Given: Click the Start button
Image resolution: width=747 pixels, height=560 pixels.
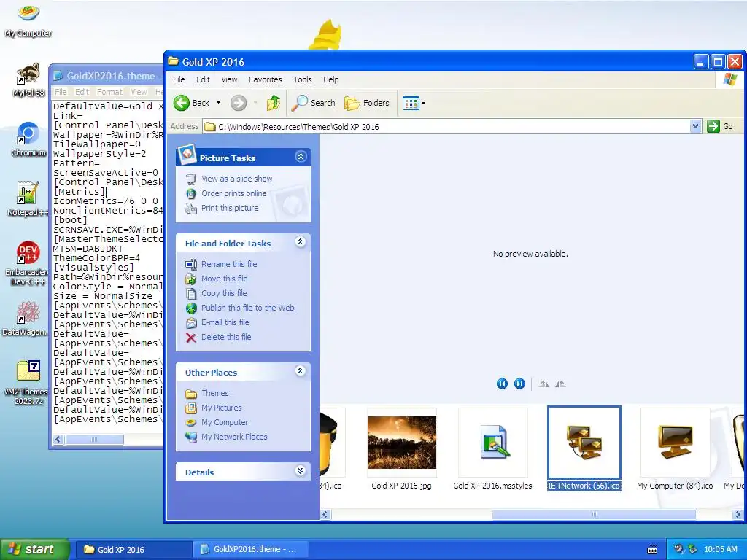Looking at the screenshot, I should tap(34, 549).
